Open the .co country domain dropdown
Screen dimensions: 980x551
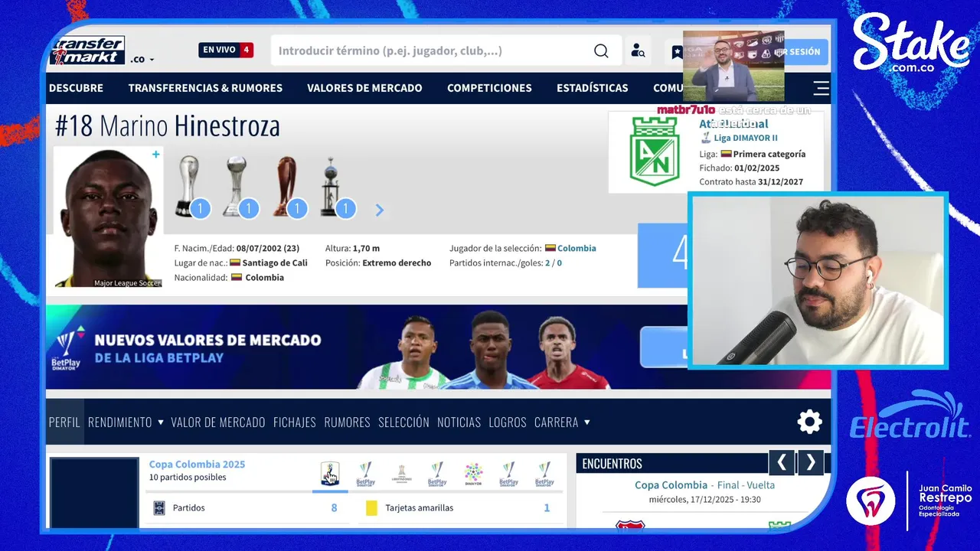tap(142, 59)
